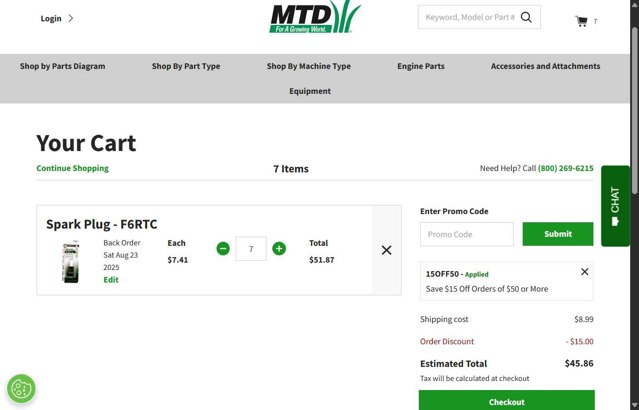Image resolution: width=639 pixels, height=410 pixels.
Task: Click the MTD logo
Action: point(315,17)
